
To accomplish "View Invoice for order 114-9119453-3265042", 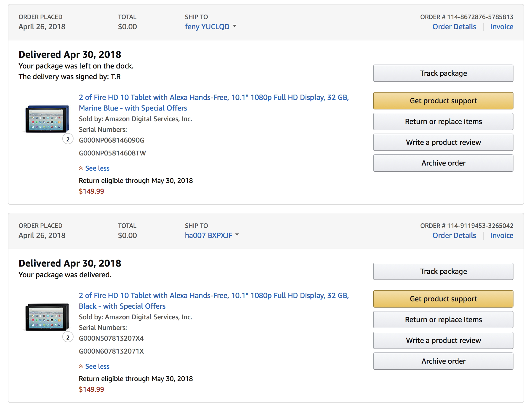I will click(502, 235).
